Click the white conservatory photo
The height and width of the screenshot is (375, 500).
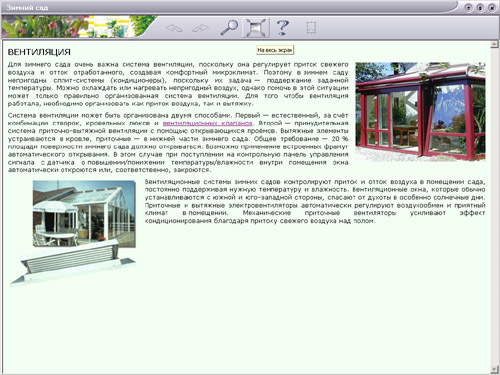point(84,213)
